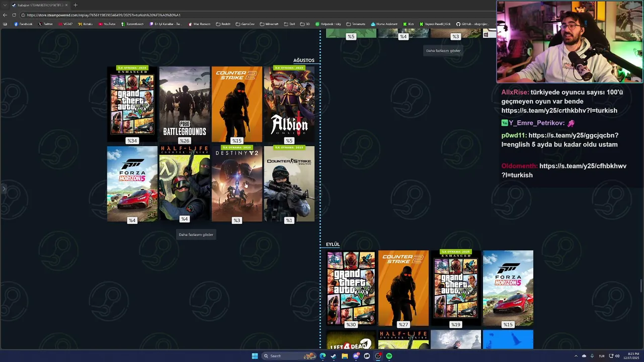Viewport: 644px width, 362px height.
Task: Open the TorrentLeech bookmark
Action: pos(132,24)
